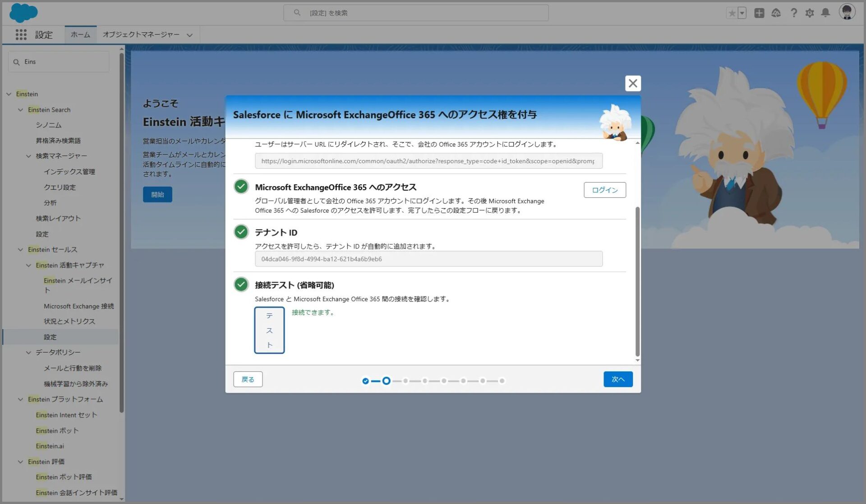
Task: Open the App Launcher grid icon
Action: (x=21, y=35)
